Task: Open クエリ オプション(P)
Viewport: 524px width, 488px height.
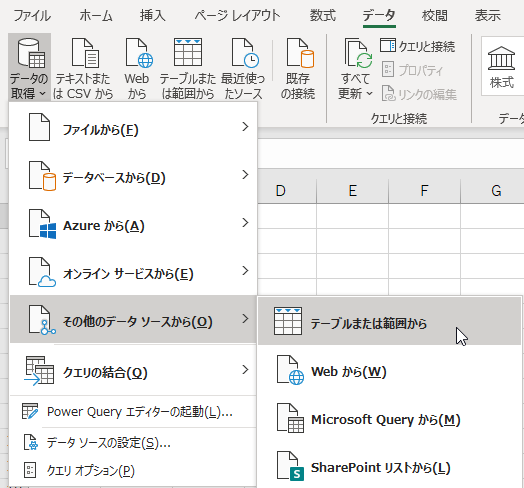Action: tap(133, 470)
